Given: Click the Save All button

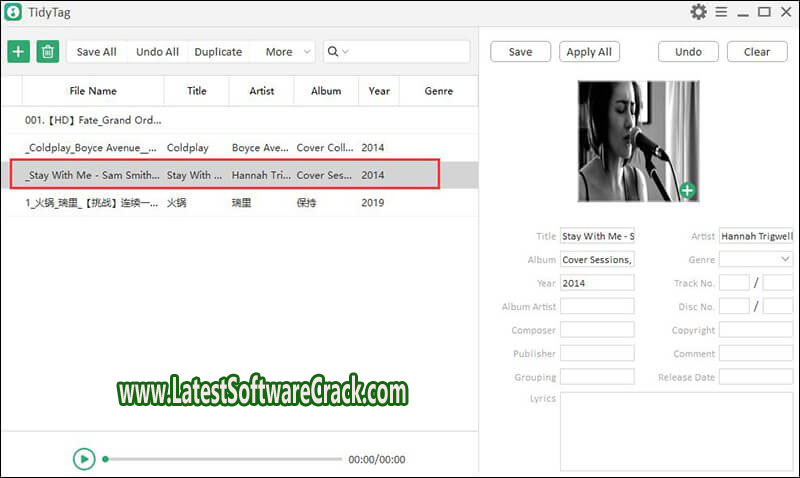Looking at the screenshot, I should (96, 52).
